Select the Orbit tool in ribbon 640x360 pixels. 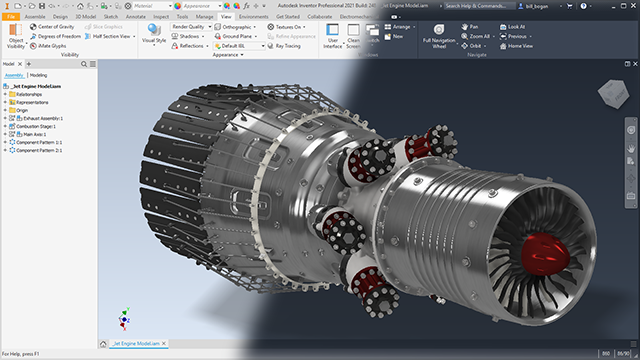coord(471,46)
